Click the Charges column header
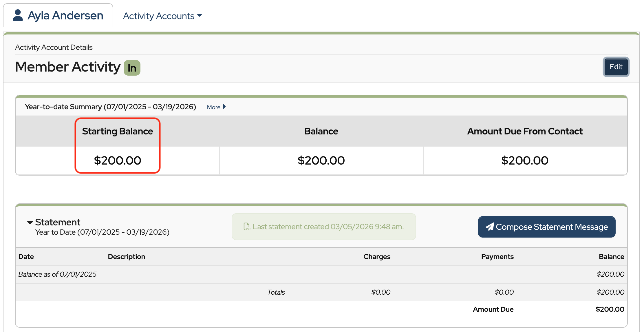 click(377, 257)
